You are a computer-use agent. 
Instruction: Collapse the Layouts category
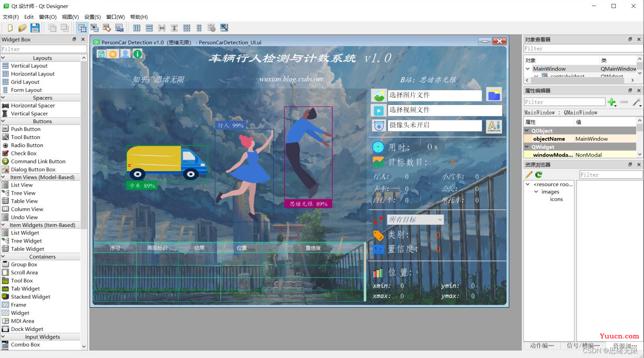click(x=3, y=58)
